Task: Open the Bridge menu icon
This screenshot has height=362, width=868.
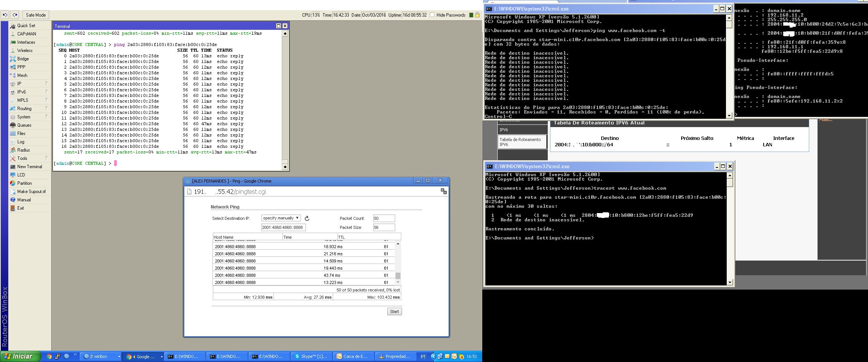Action: [13, 59]
